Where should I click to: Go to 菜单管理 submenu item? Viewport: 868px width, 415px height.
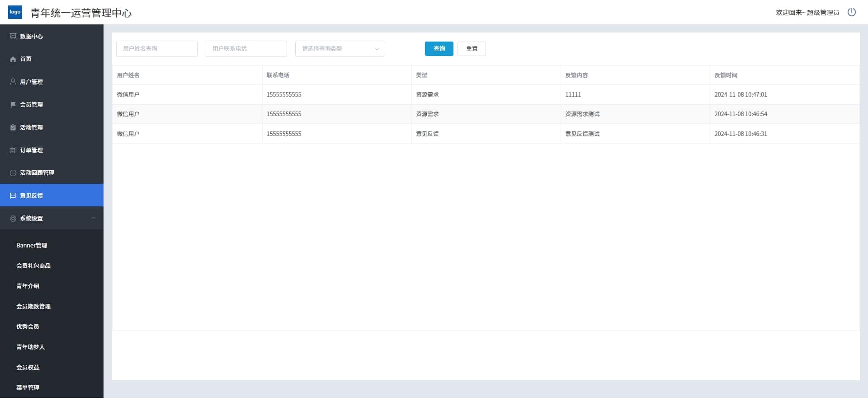(x=52, y=387)
